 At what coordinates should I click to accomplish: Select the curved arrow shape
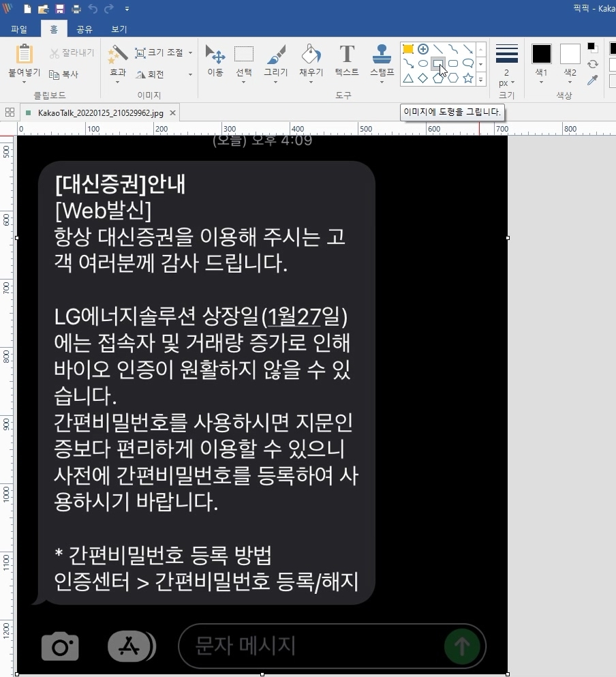click(x=408, y=63)
